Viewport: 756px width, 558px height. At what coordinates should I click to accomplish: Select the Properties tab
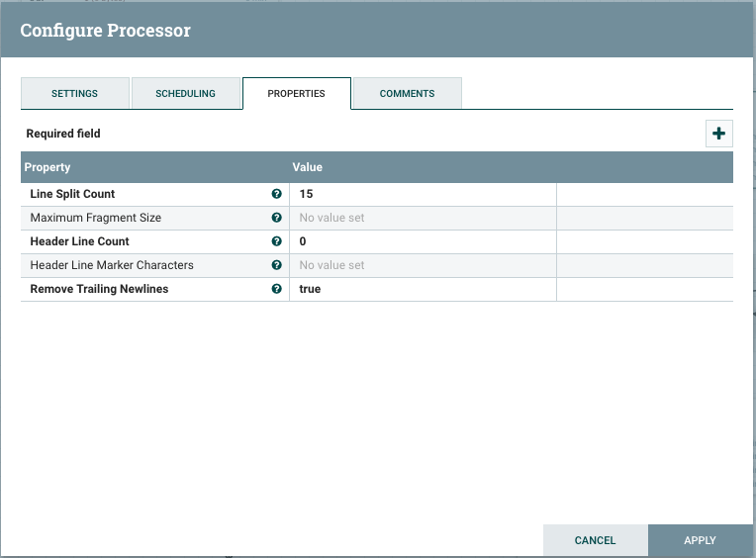pos(296,93)
